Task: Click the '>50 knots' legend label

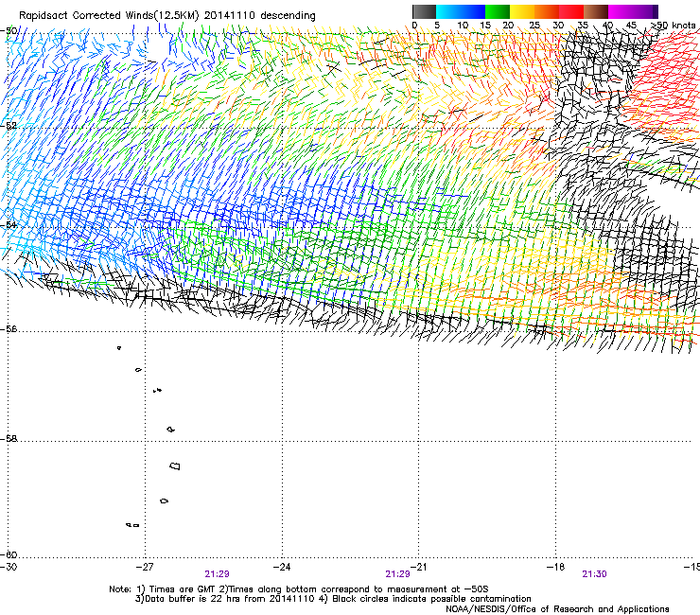Action: pos(674,26)
